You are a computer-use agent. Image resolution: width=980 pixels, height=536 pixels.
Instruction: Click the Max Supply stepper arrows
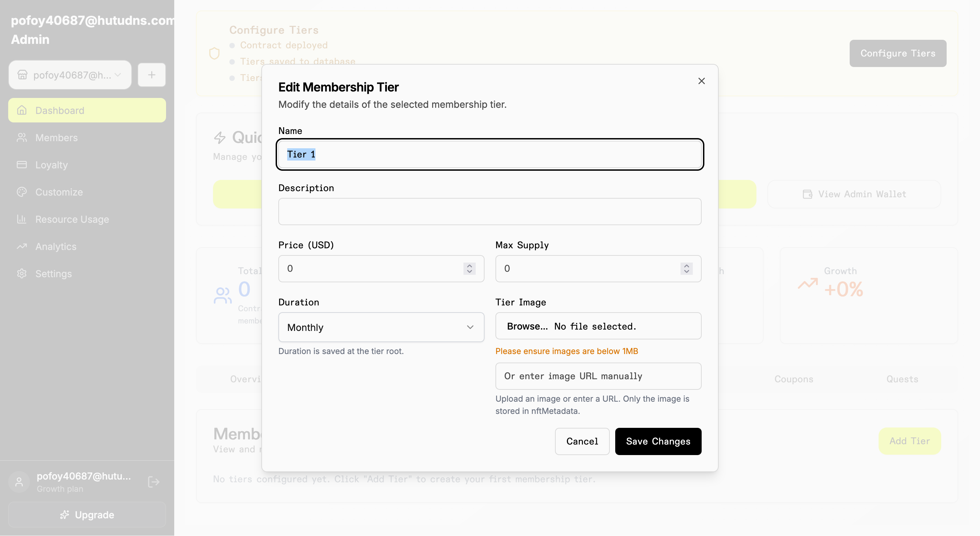pyautogui.click(x=686, y=268)
